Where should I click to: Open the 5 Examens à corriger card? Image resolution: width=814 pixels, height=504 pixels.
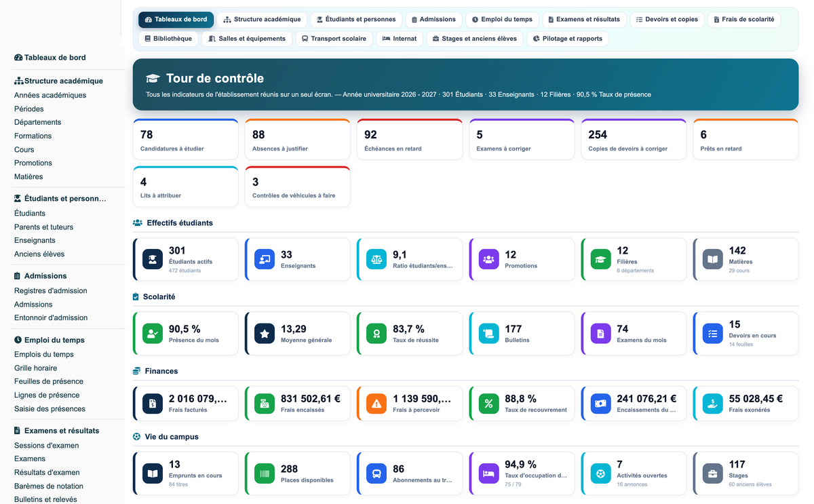click(522, 140)
